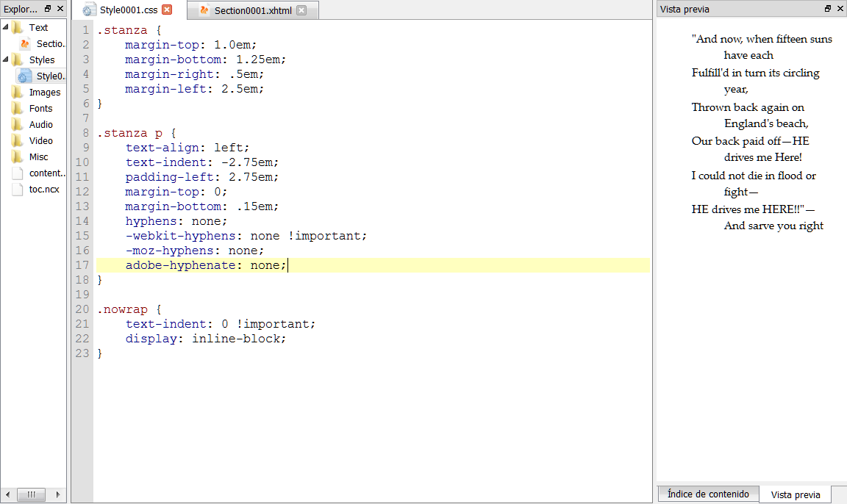This screenshot has width=847, height=504.
Task: Click line number 23 in gutter
Action: (82, 353)
